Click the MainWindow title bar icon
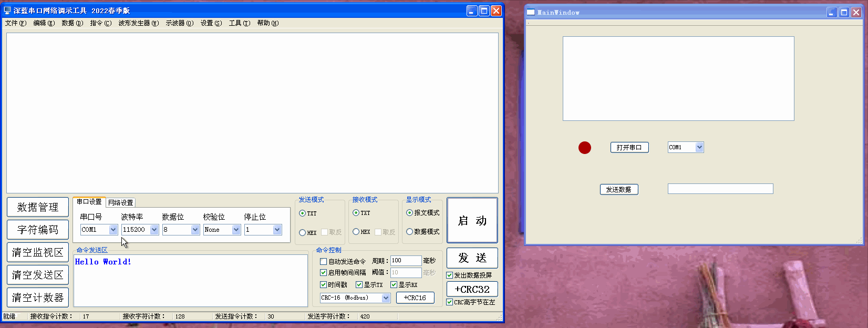Screen dimensions: 868x328 [x=531, y=12]
